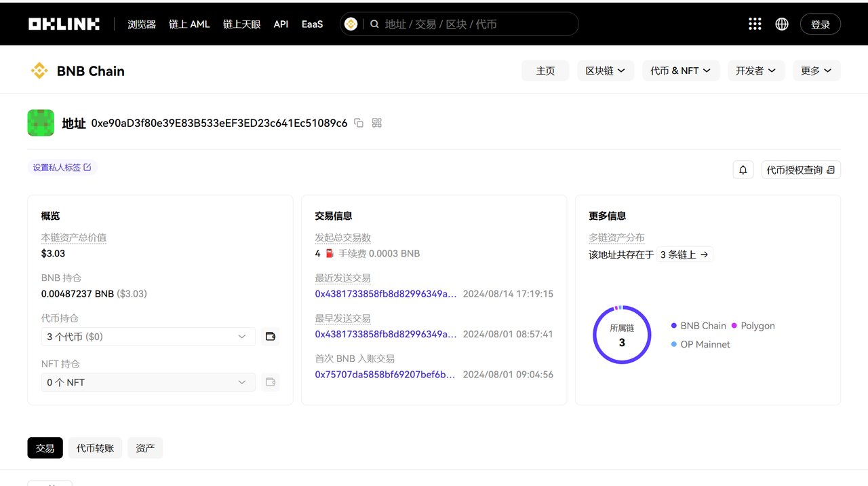
Task: Click the BNB Chain legend label
Action: click(x=703, y=326)
